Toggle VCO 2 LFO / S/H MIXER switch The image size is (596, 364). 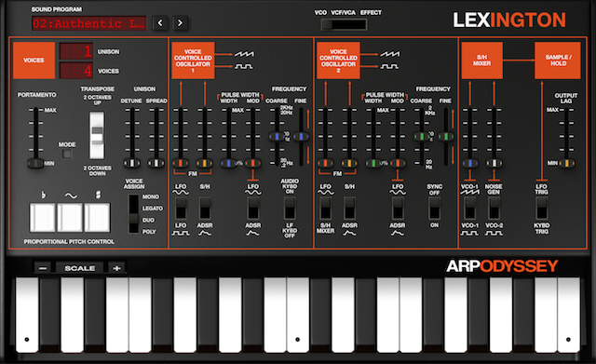(325, 209)
